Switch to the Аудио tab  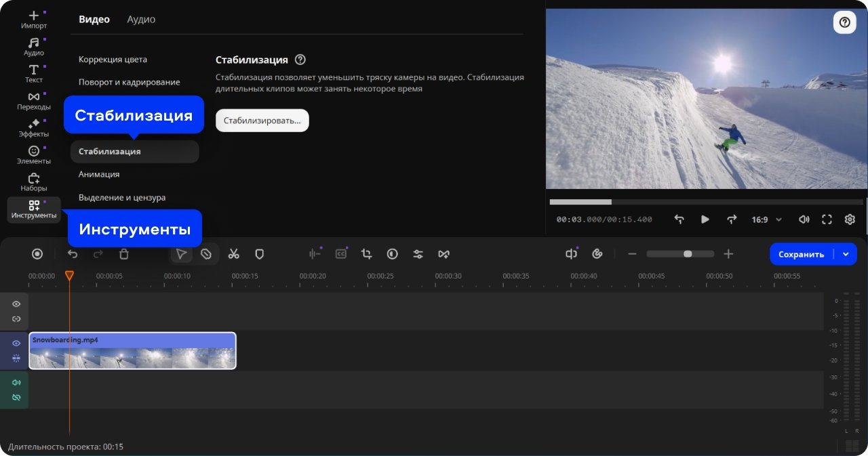(x=140, y=19)
